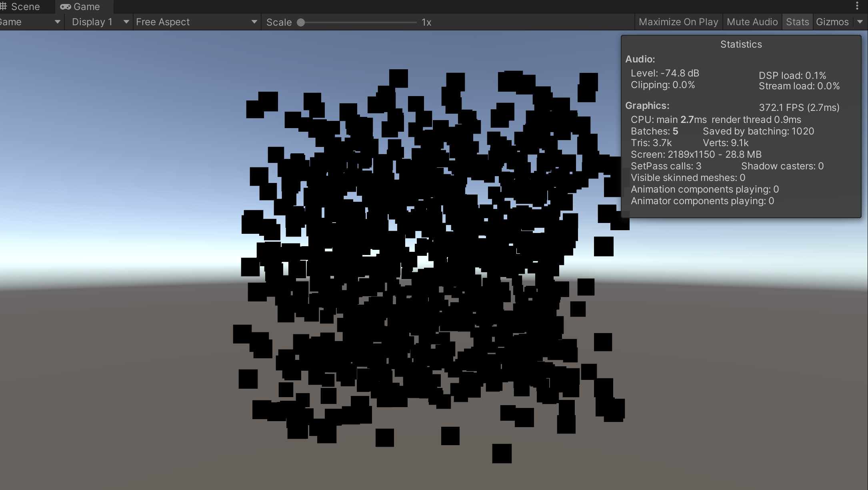Enable Mute Audio
The image size is (868, 490).
tap(752, 22)
